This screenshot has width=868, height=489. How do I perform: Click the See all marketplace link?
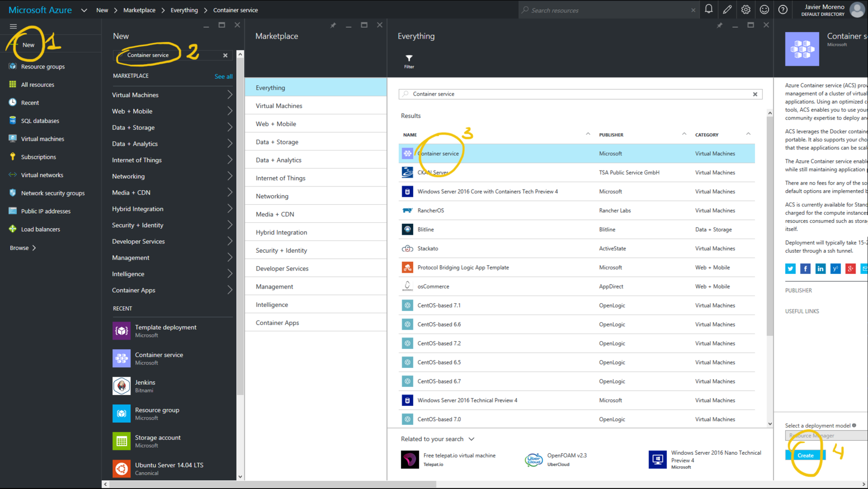point(223,77)
